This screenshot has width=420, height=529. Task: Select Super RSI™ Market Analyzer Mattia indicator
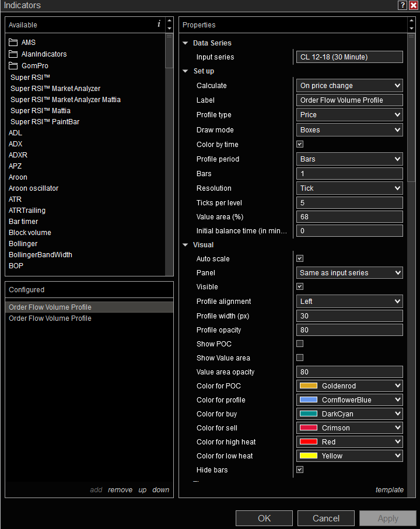(x=65, y=100)
